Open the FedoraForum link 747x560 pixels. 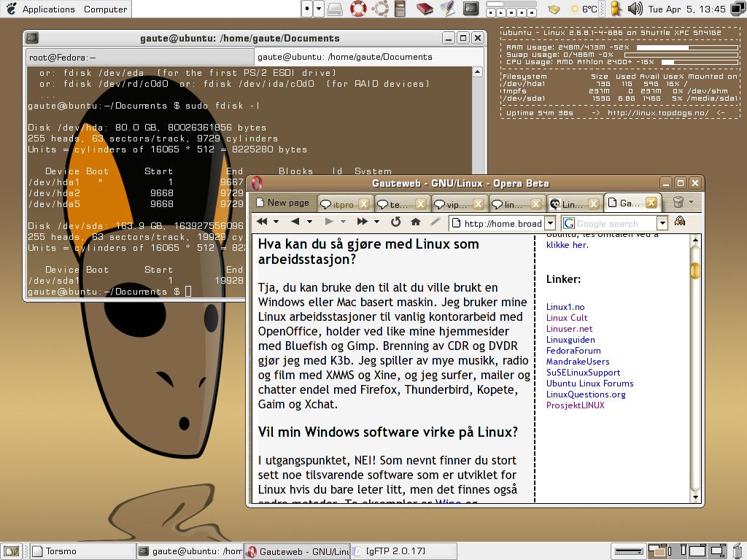point(573,351)
